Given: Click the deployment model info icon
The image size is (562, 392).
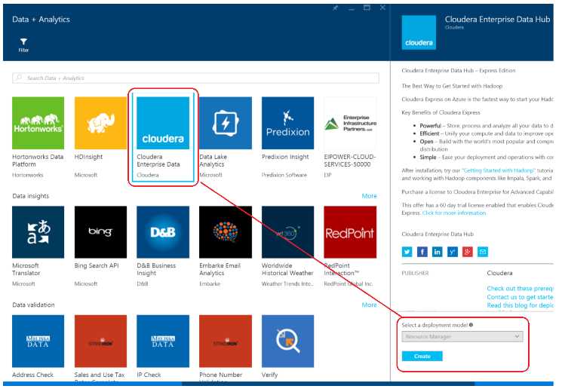Looking at the screenshot, I should pos(471,325).
